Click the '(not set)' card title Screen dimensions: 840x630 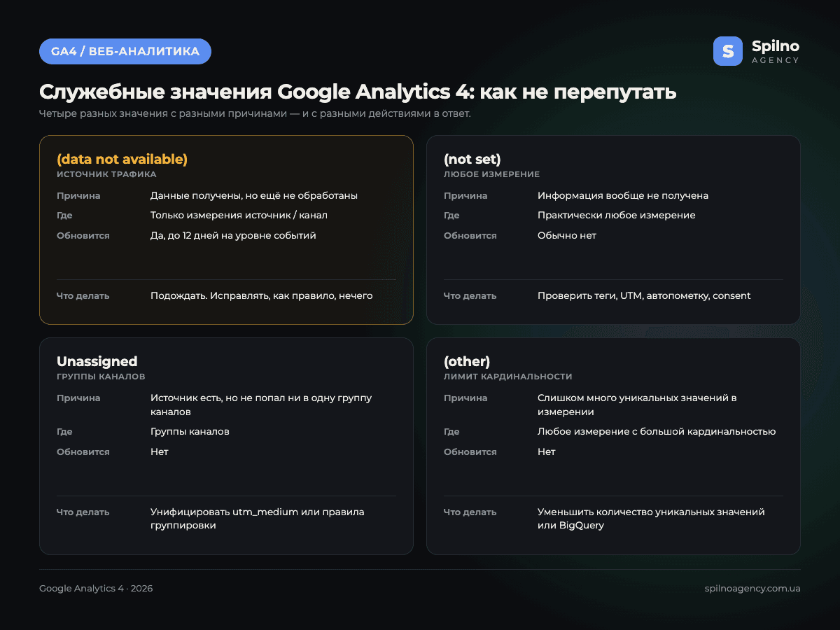472,159
